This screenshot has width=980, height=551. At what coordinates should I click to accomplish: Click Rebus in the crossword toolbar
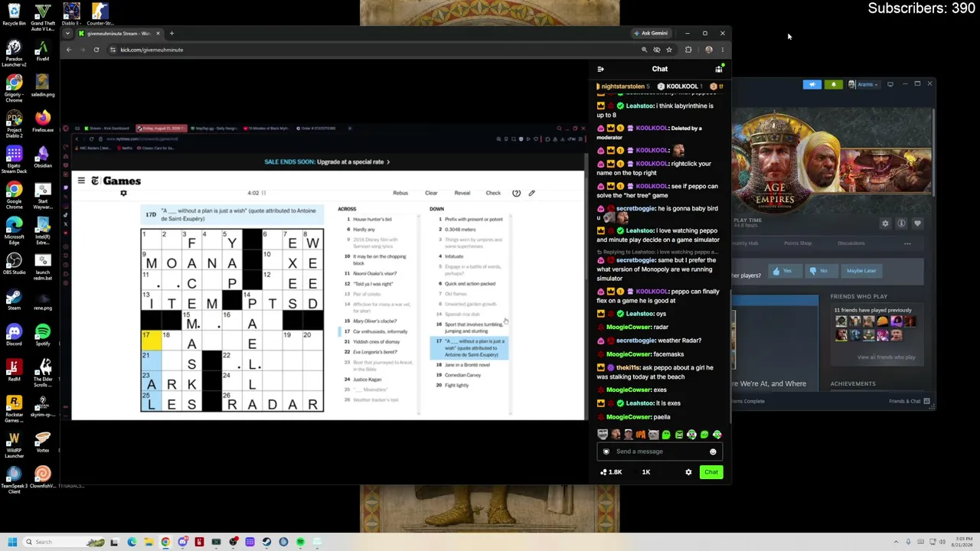click(x=400, y=193)
